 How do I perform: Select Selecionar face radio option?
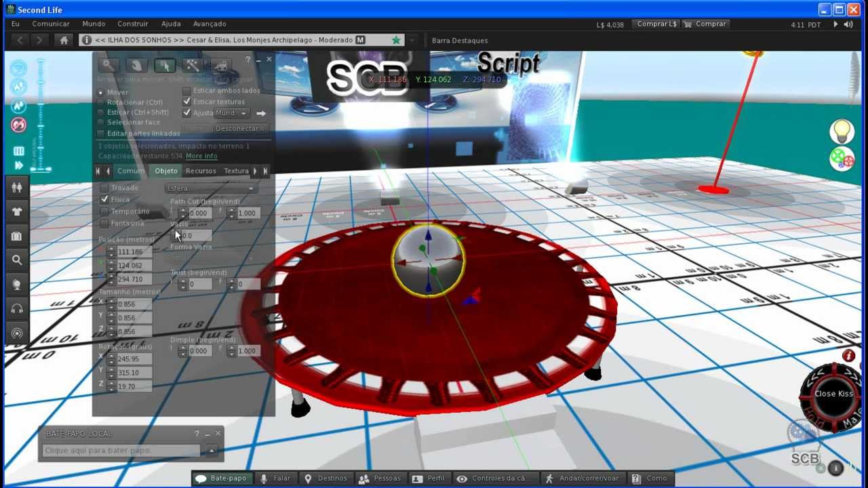click(x=101, y=123)
